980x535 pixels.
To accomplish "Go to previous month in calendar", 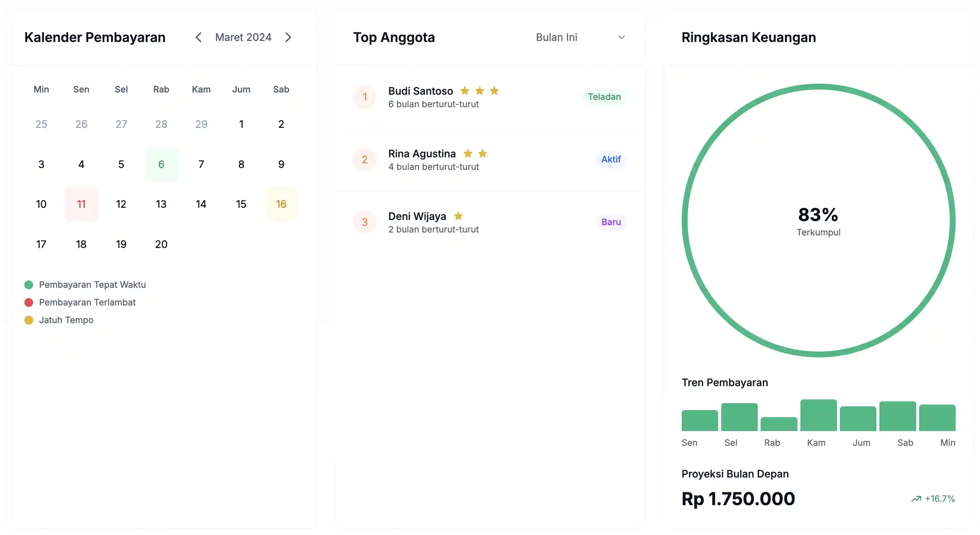I will pyautogui.click(x=198, y=37).
